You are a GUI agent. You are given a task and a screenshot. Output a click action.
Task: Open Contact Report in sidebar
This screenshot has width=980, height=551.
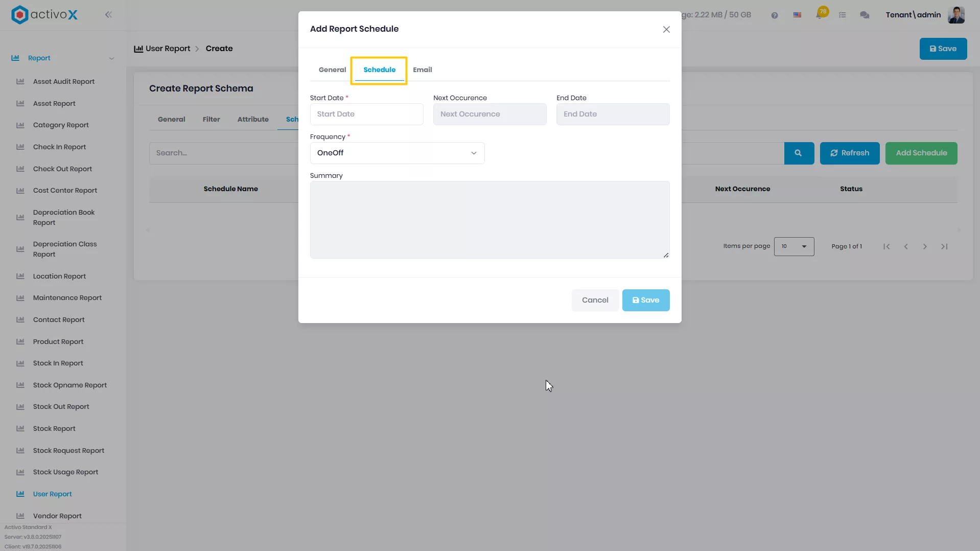(59, 320)
